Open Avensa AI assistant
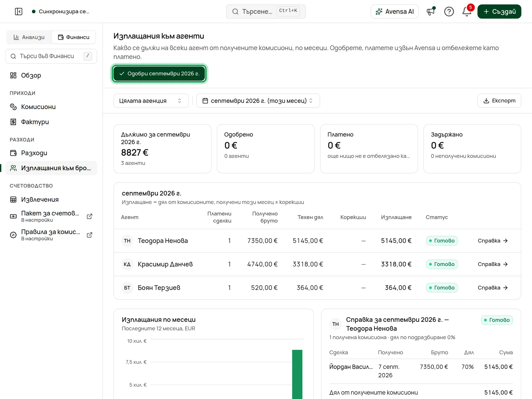 pos(395,12)
